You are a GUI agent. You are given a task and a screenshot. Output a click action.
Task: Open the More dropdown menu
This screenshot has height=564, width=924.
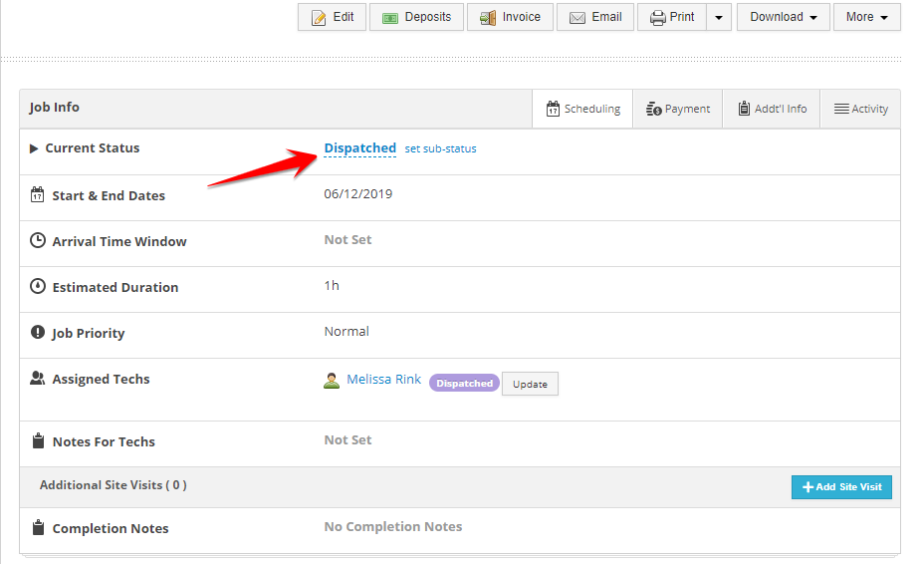tap(866, 17)
